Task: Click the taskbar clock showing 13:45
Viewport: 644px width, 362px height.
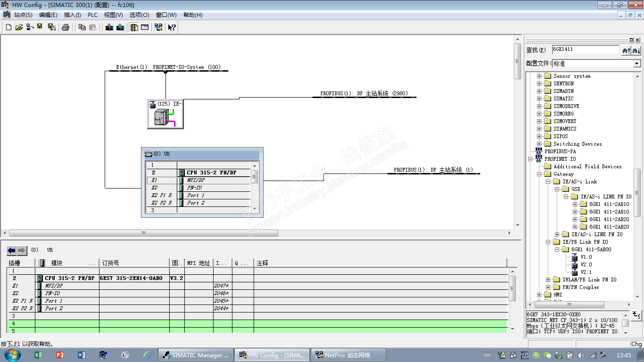Action: point(624,355)
